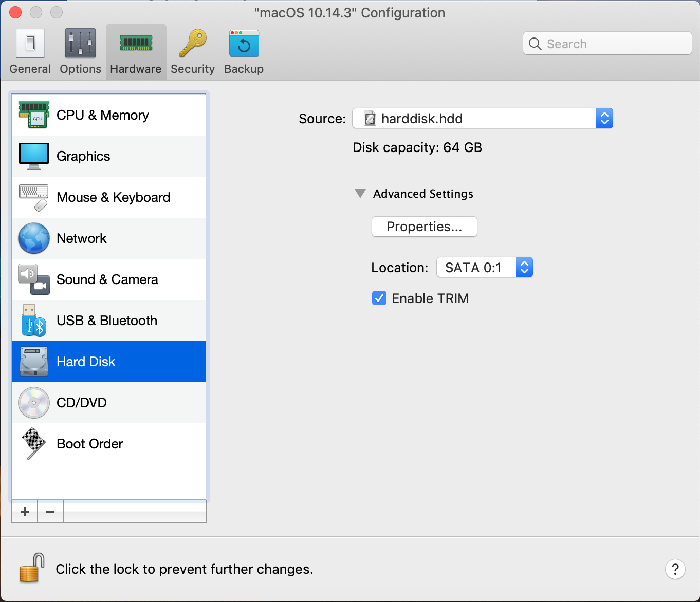
Task: Select CD/DVD in the hardware list
Action: point(109,403)
